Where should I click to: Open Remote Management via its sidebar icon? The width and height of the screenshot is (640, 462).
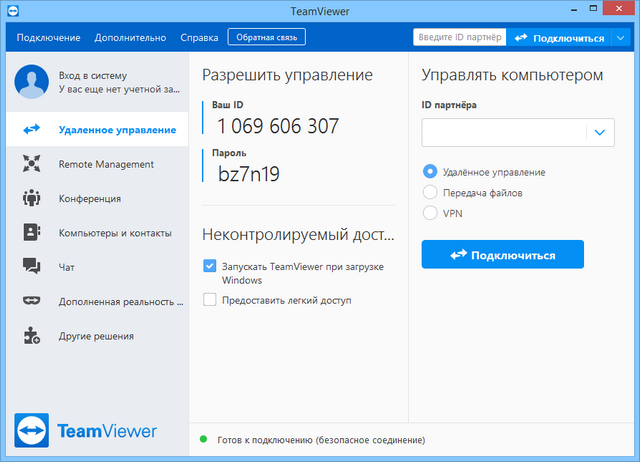(x=31, y=164)
